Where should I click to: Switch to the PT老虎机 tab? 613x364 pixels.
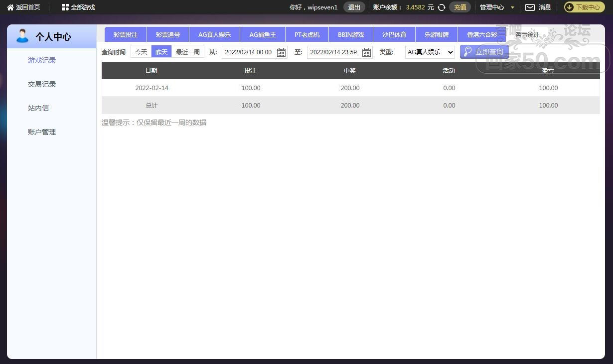click(x=306, y=35)
